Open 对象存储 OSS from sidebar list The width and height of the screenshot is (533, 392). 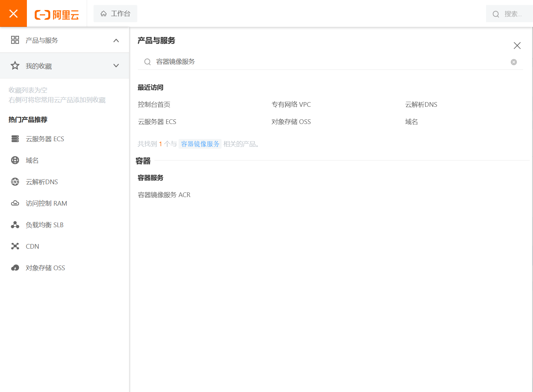pos(45,268)
